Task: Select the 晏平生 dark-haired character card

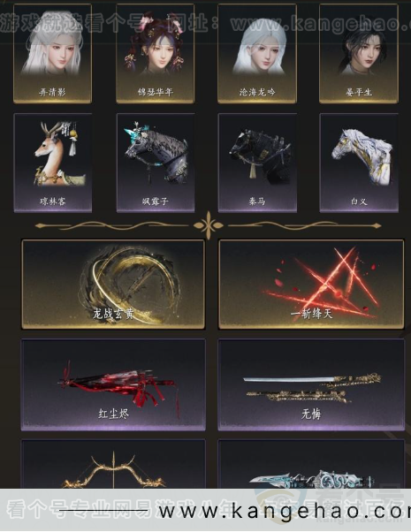Action: 359,53
